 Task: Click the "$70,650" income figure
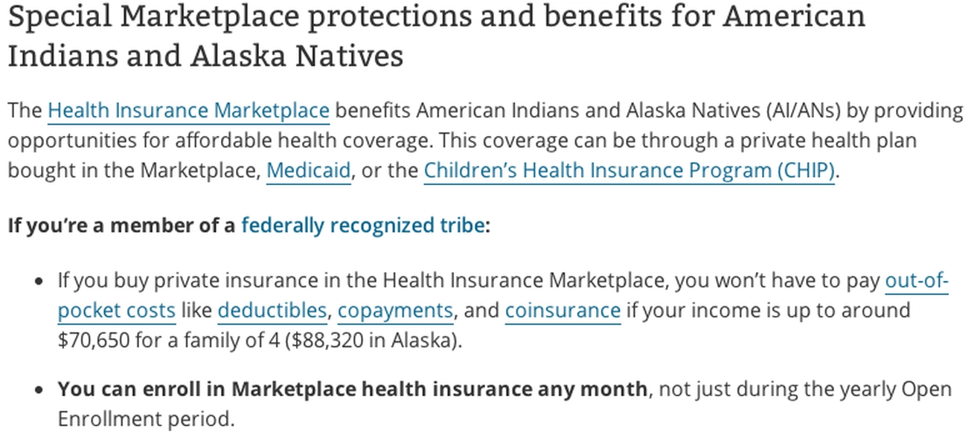(94, 340)
